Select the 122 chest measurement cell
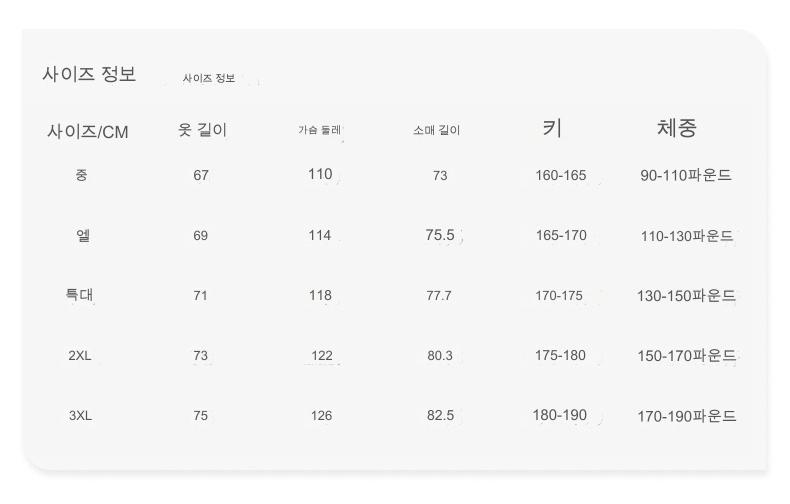Screen dimensions: 790x504 (x=321, y=356)
